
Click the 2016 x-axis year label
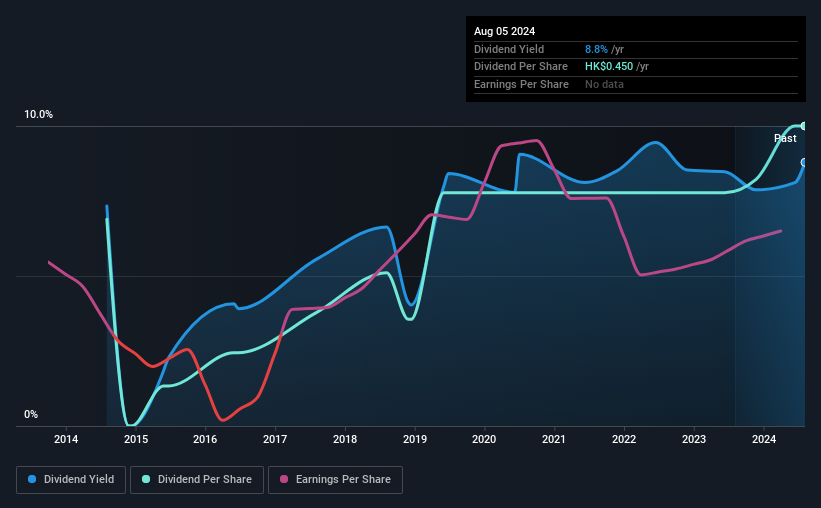[205, 439]
